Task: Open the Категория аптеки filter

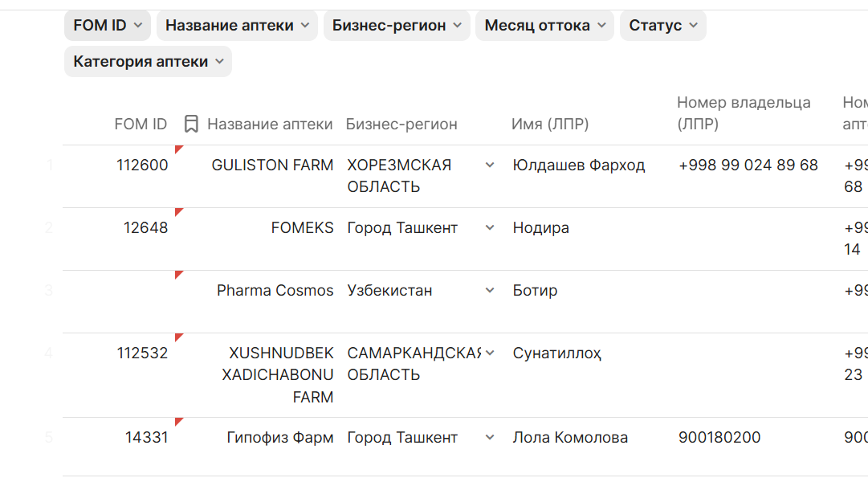Action: click(x=148, y=61)
